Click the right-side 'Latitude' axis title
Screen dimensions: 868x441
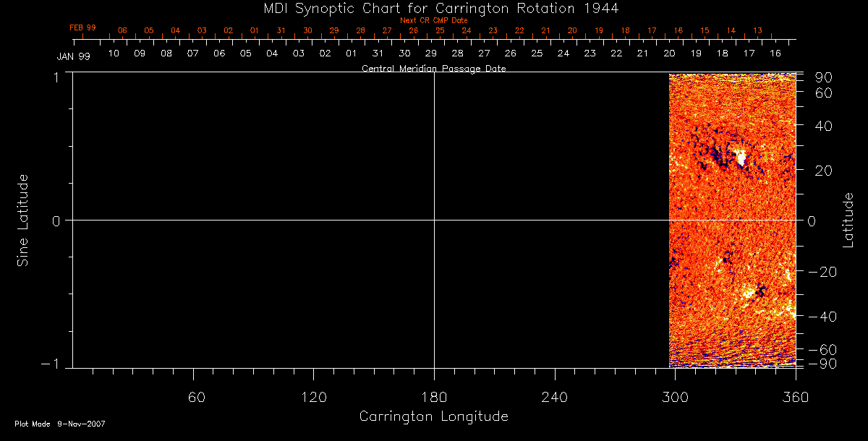point(848,220)
